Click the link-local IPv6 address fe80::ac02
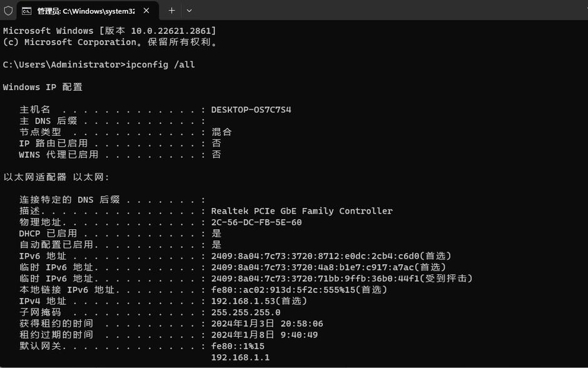 [x=283, y=290]
